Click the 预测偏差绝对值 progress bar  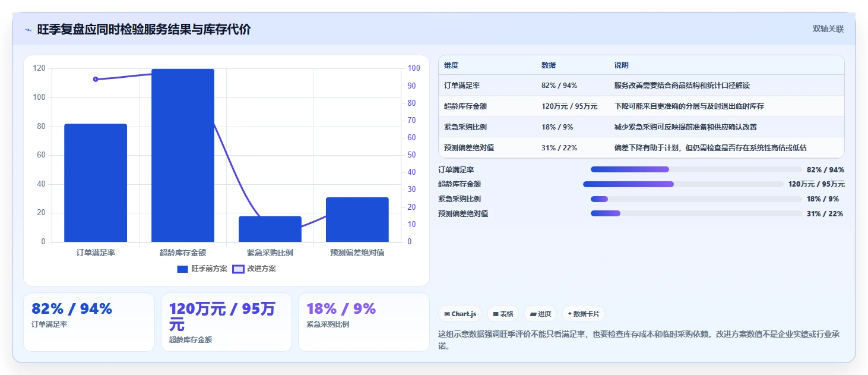696,213
